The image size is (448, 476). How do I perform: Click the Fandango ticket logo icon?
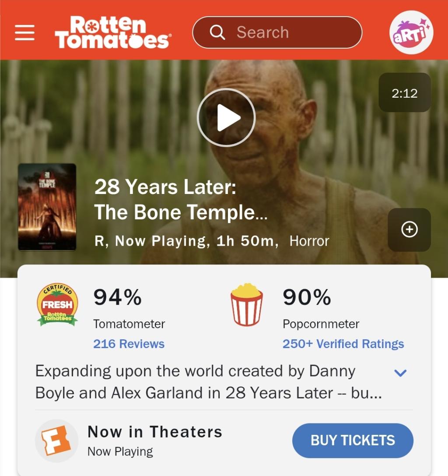[x=57, y=441]
